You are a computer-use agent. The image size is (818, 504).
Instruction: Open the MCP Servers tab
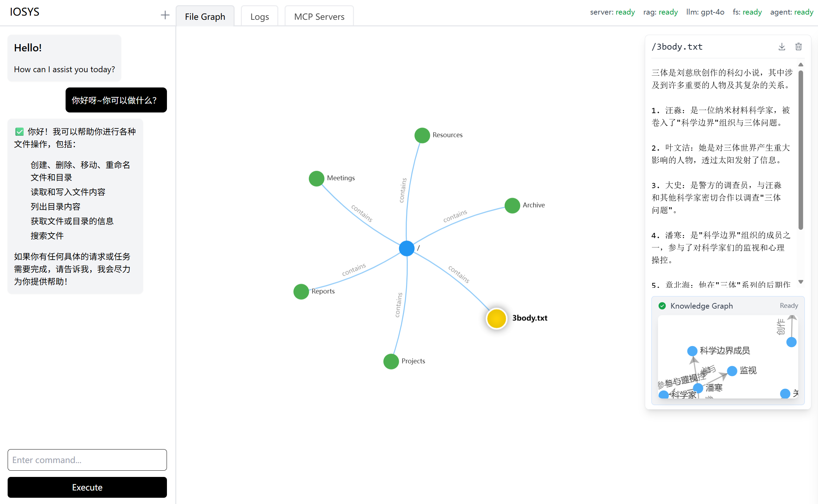tap(319, 16)
